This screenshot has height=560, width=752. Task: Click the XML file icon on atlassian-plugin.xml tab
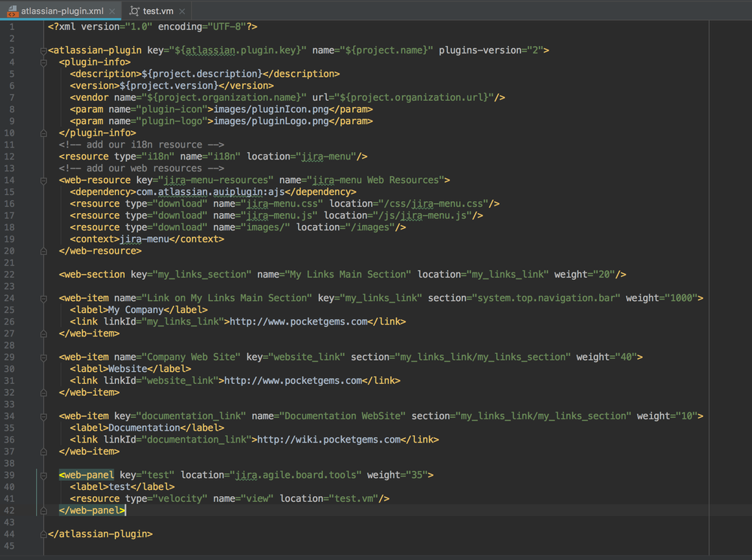tap(12, 11)
